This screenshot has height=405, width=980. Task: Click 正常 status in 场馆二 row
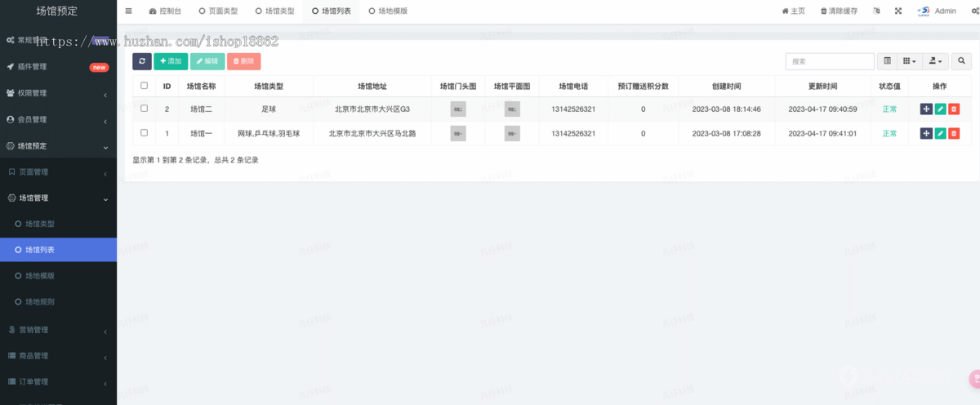coord(889,109)
